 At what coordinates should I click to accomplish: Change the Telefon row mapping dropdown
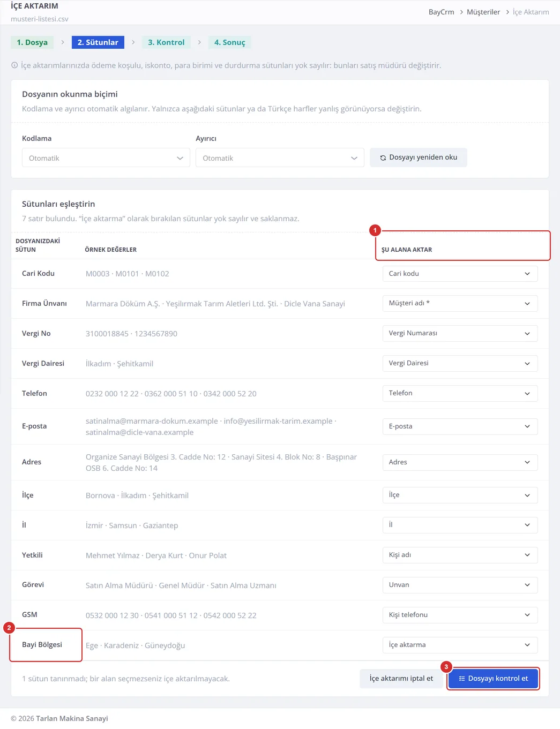click(x=460, y=394)
